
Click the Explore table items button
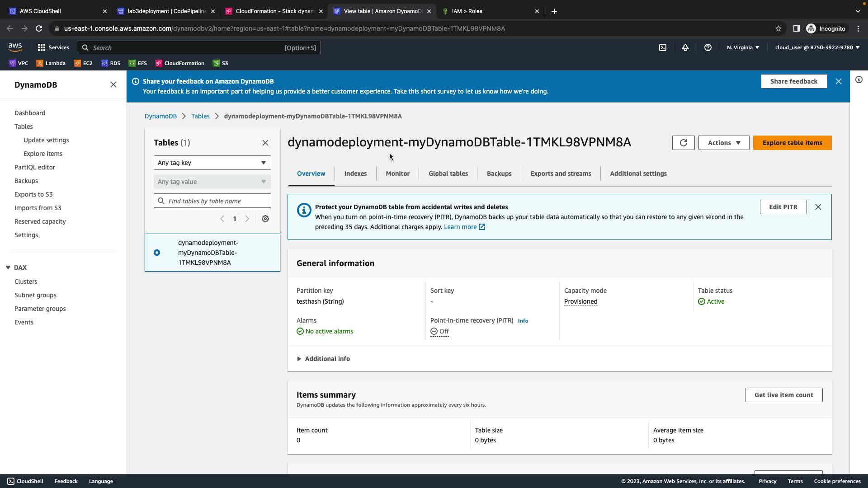coord(792,143)
